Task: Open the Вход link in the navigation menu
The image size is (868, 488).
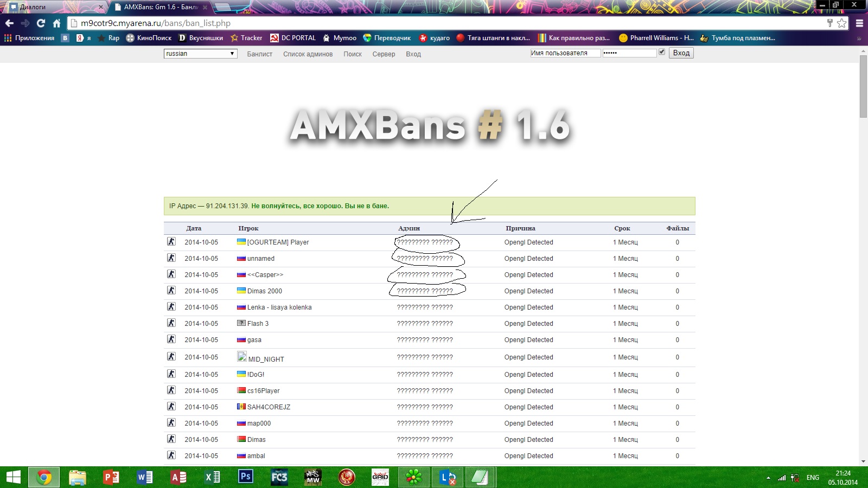Action: [413, 54]
